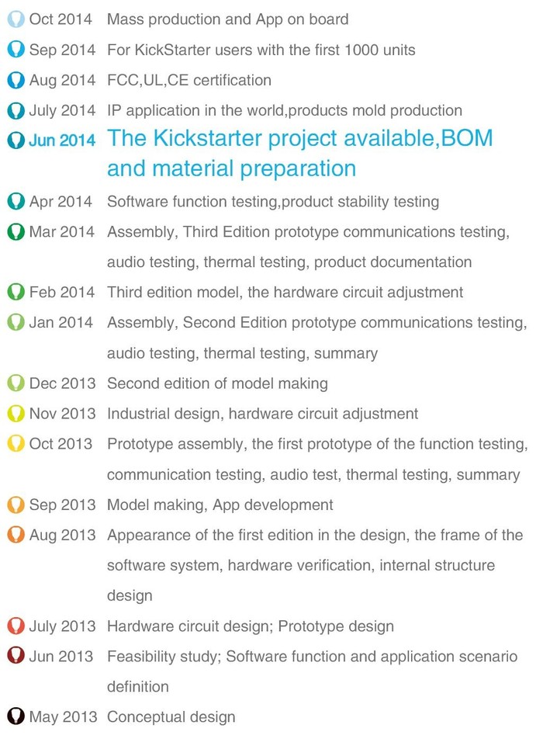Select the Model making, App development entry
This screenshot has height=756, width=543.
220,505
